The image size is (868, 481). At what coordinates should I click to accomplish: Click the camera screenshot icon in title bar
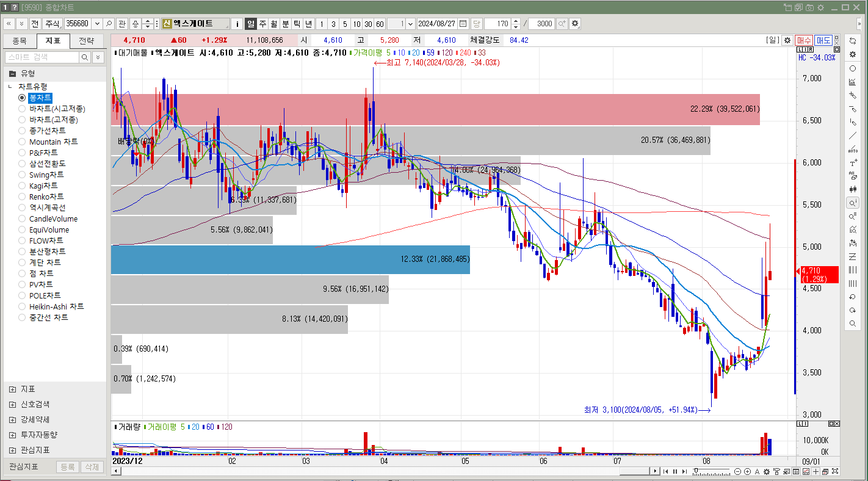click(x=809, y=7)
